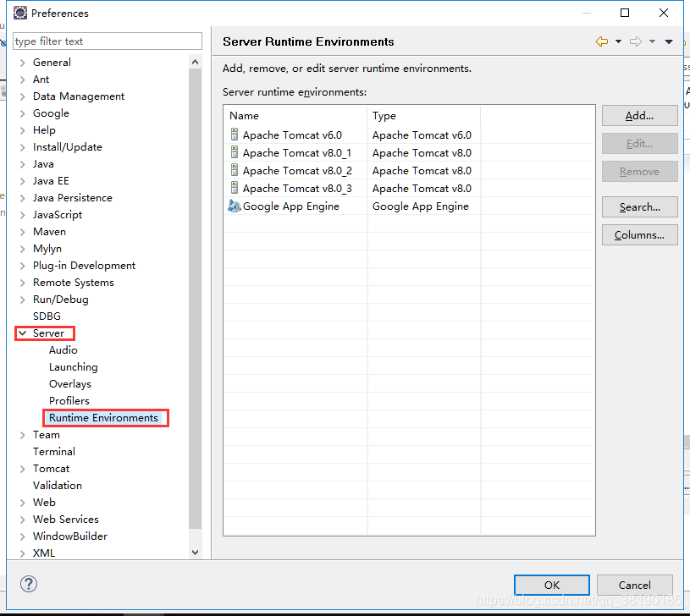Select the Google App Engine icon

(235, 206)
